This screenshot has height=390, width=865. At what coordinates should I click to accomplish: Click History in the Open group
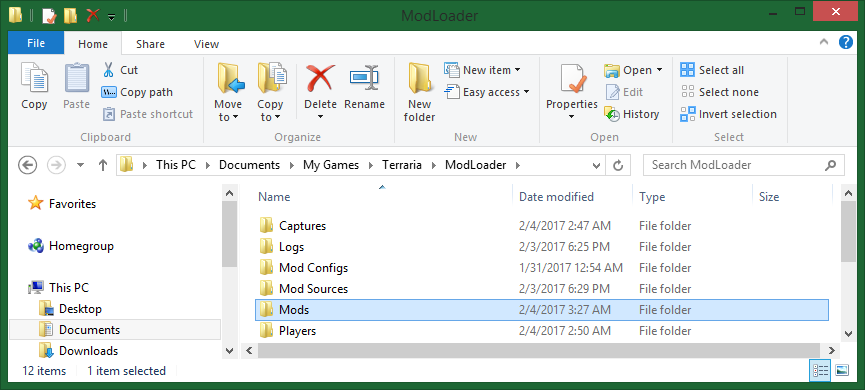pyautogui.click(x=632, y=114)
